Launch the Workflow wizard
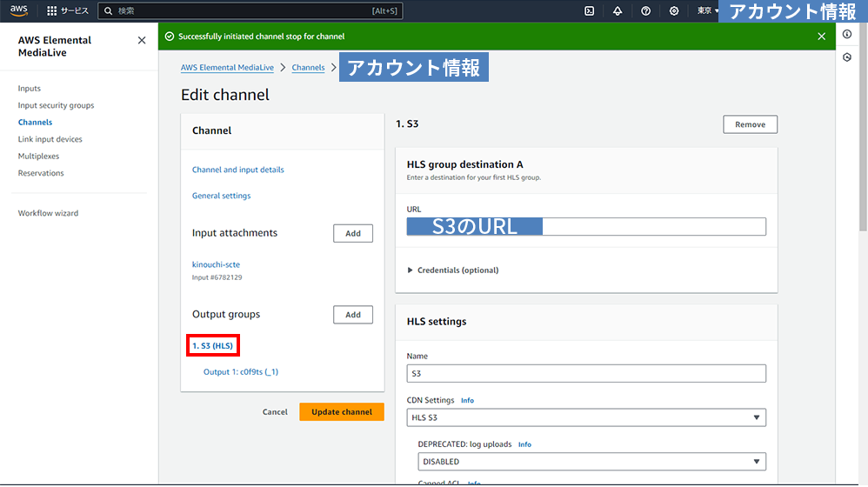868x487 pixels. click(x=48, y=213)
